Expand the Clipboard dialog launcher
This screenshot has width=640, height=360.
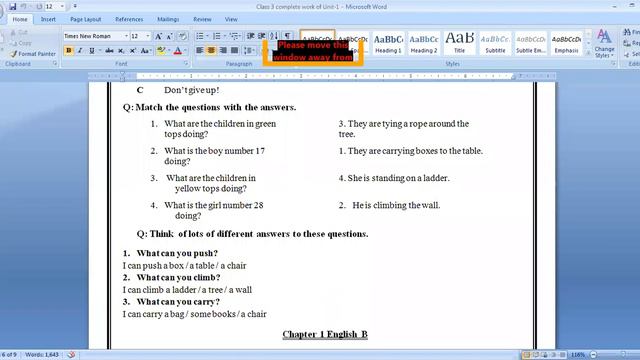[x=55, y=64]
